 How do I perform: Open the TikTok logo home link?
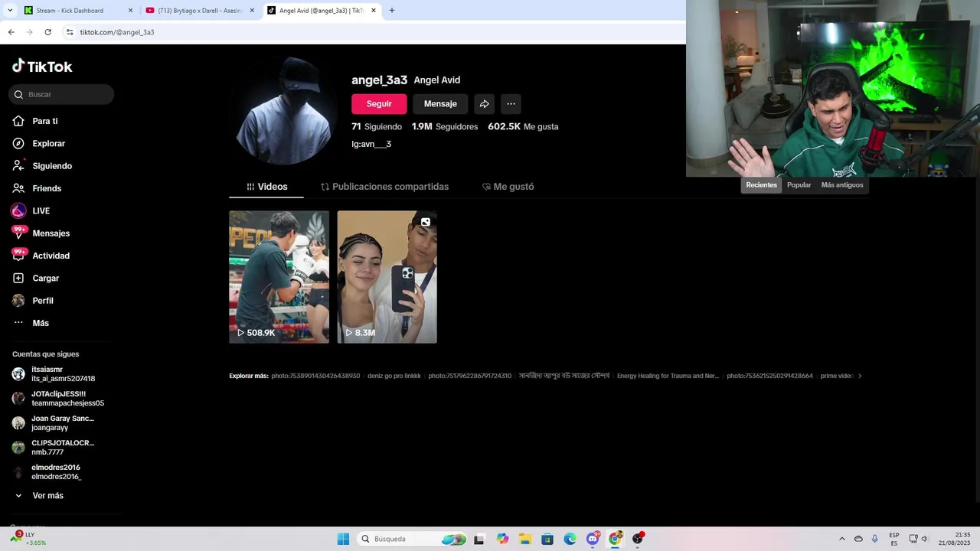(42, 67)
